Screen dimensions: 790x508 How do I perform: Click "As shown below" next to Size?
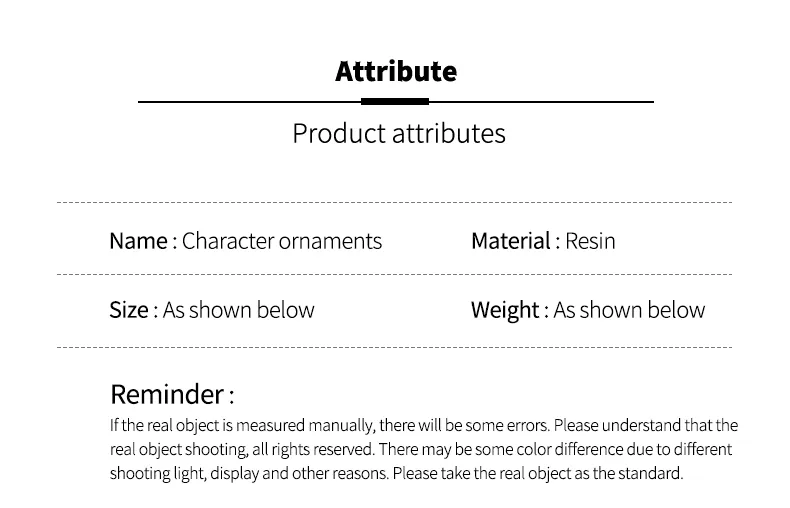pos(239,310)
